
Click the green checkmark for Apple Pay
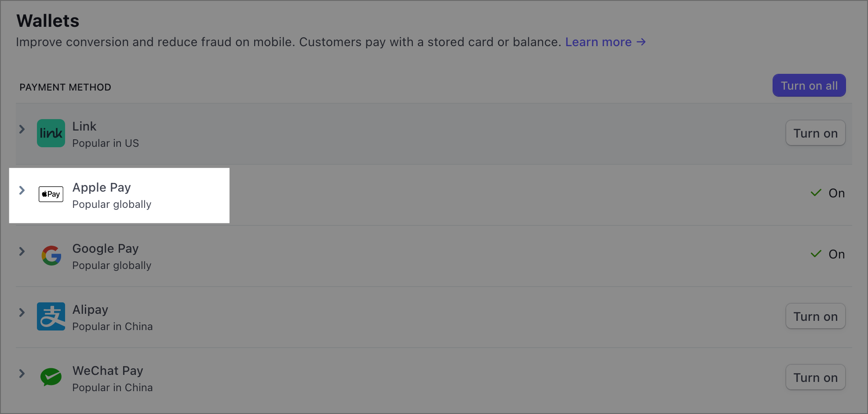(816, 192)
